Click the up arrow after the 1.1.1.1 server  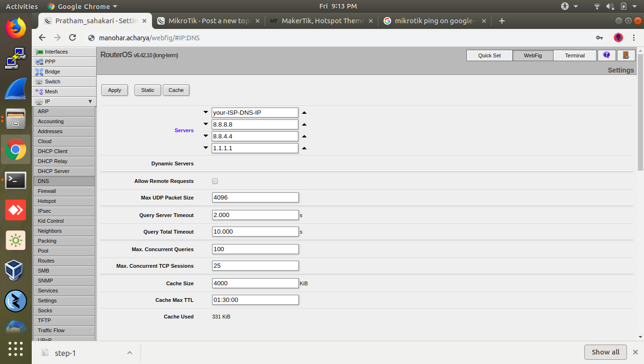click(304, 148)
